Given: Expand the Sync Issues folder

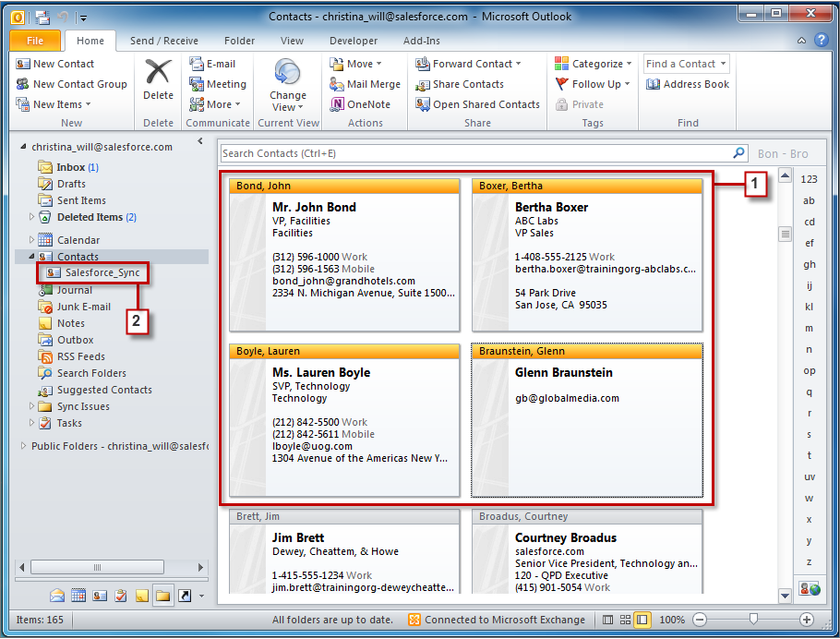Looking at the screenshot, I should click(x=31, y=405).
